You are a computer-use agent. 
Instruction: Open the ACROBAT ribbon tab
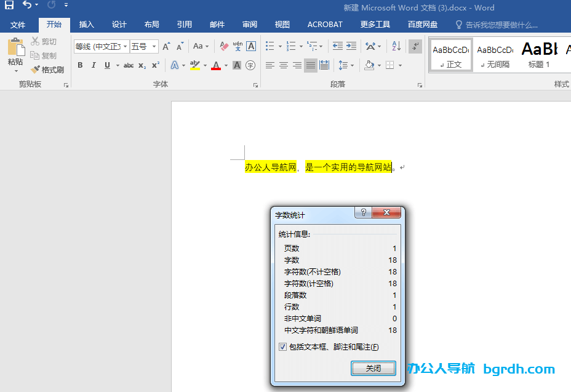click(325, 25)
